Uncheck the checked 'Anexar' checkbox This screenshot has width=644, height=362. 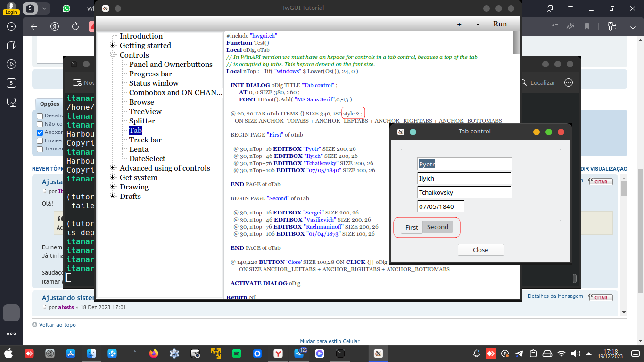coord(40,132)
